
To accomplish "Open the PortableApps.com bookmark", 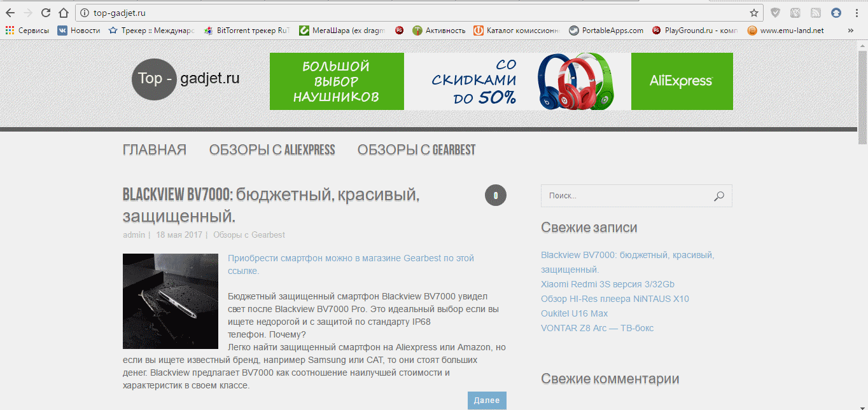I will (x=606, y=30).
